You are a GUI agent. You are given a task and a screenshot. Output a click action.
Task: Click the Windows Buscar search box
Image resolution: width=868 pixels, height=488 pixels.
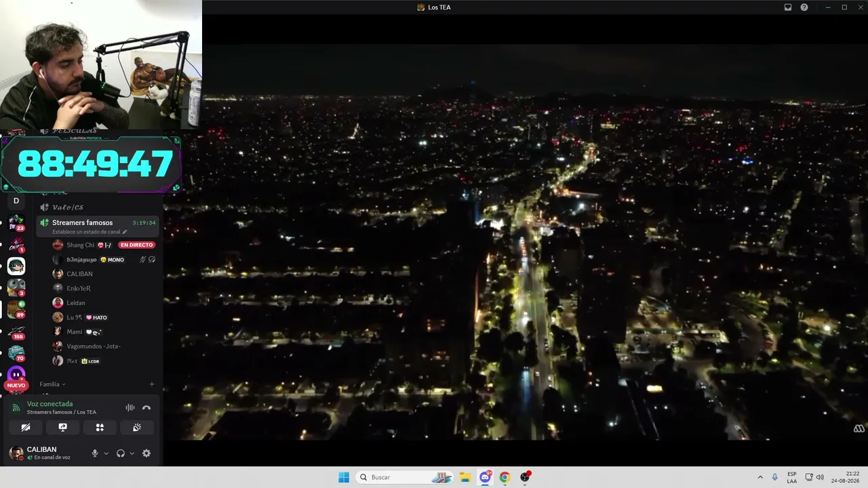[405, 477]
